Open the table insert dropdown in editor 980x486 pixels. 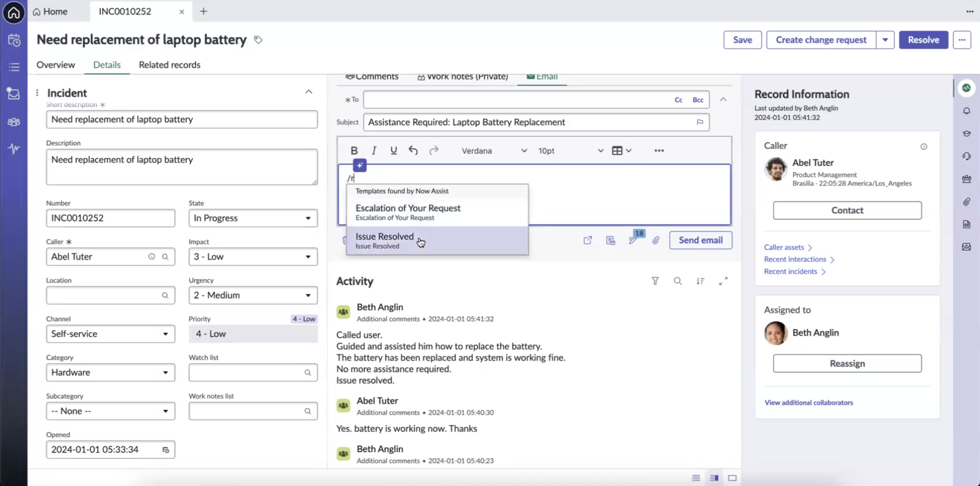622,151
